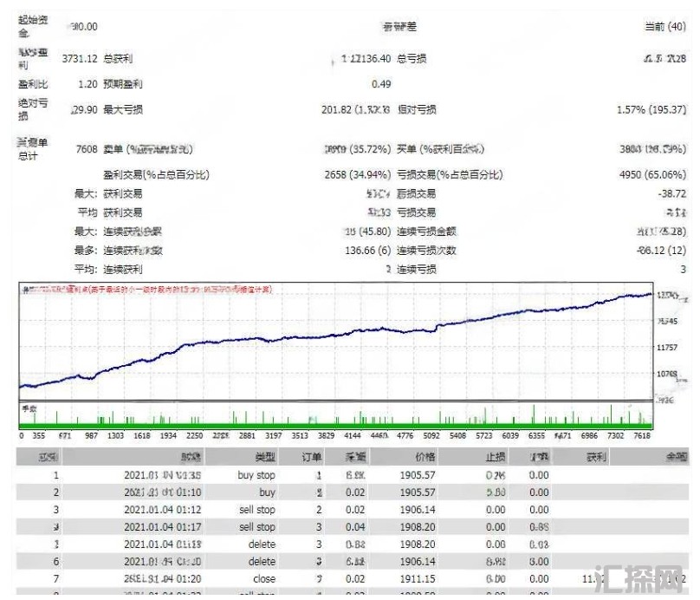
Task: Click the 最大亏损 label
Action: 123,109
